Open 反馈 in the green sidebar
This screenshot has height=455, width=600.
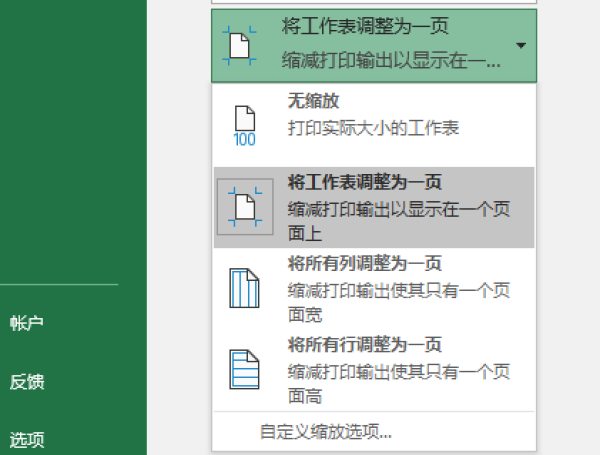tap(26, 382)
